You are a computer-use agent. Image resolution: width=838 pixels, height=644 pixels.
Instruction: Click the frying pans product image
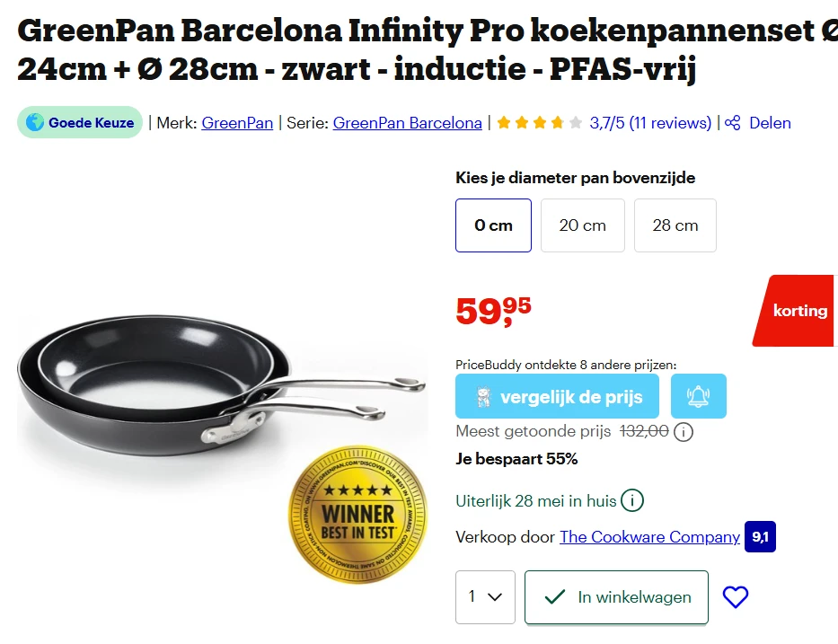pyautogui.click(x=221, y=386)
